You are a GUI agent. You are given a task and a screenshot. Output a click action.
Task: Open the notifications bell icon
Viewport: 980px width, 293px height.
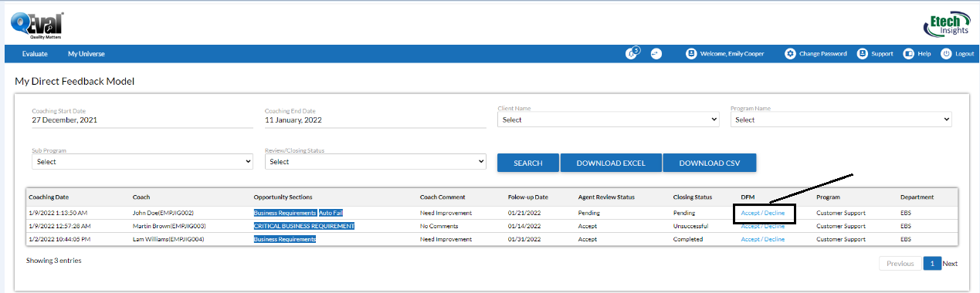click(x=632, y=54)
